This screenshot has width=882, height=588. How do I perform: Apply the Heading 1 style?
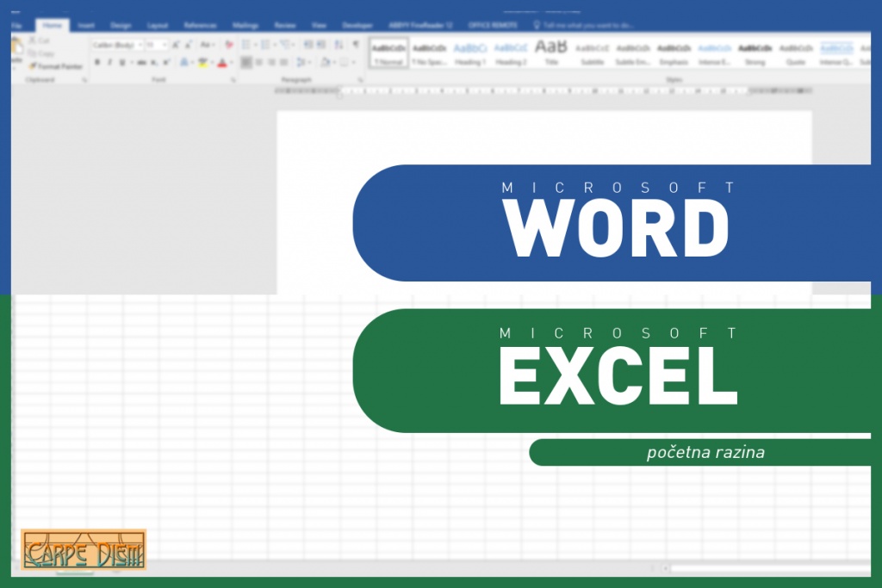470,53
